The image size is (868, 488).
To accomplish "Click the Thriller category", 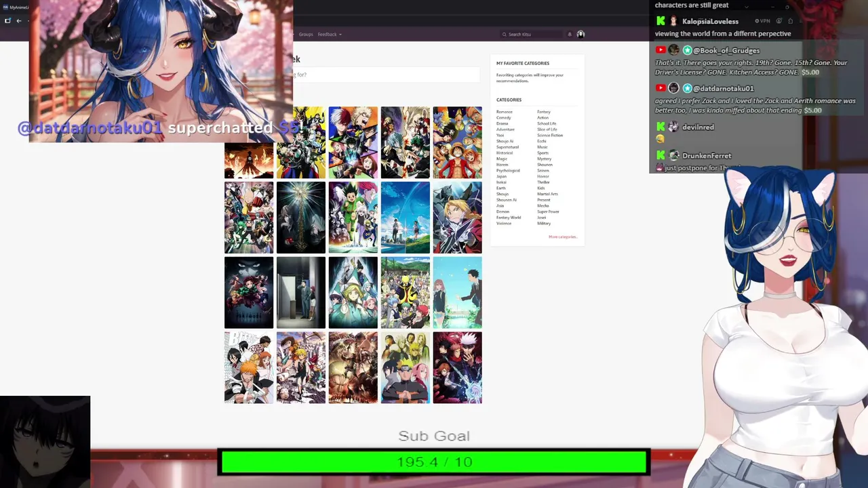I will (544, 182).
